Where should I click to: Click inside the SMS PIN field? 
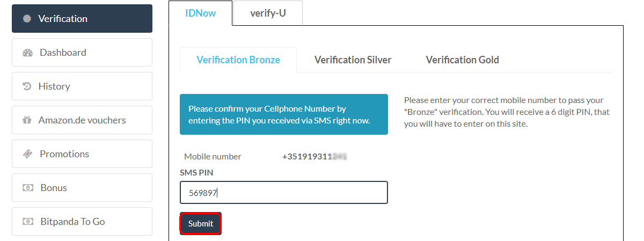(284, 193)
